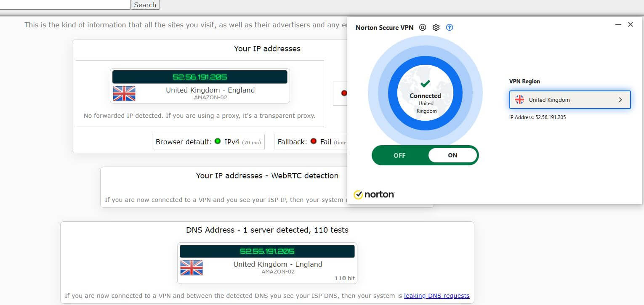Viewport: 644px width, 305px height.
Task: Open the leaking DNS requests link
Action: point(436,296)
